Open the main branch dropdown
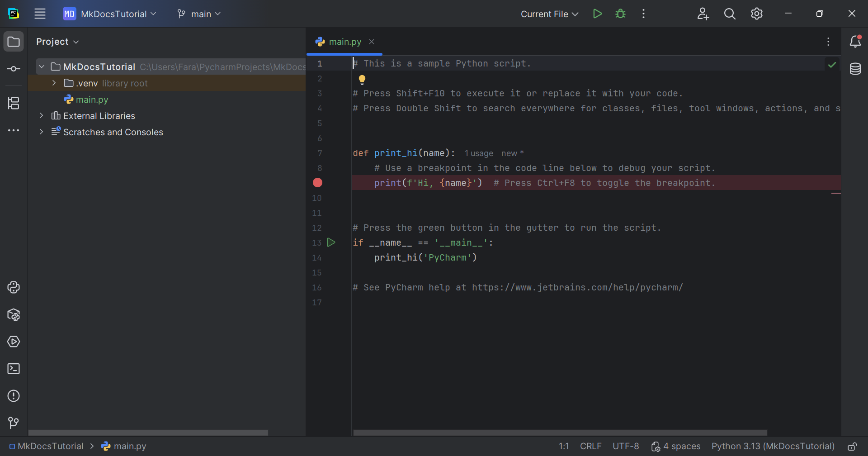This screenshot has width=868, height=456. pyautogui.click(x=199, y=14)
